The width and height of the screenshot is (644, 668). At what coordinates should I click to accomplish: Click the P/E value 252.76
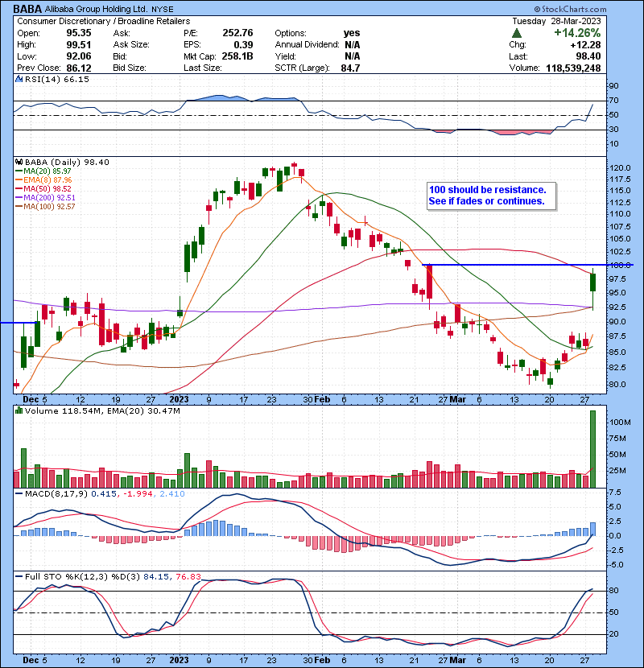[x=237, y=33]
